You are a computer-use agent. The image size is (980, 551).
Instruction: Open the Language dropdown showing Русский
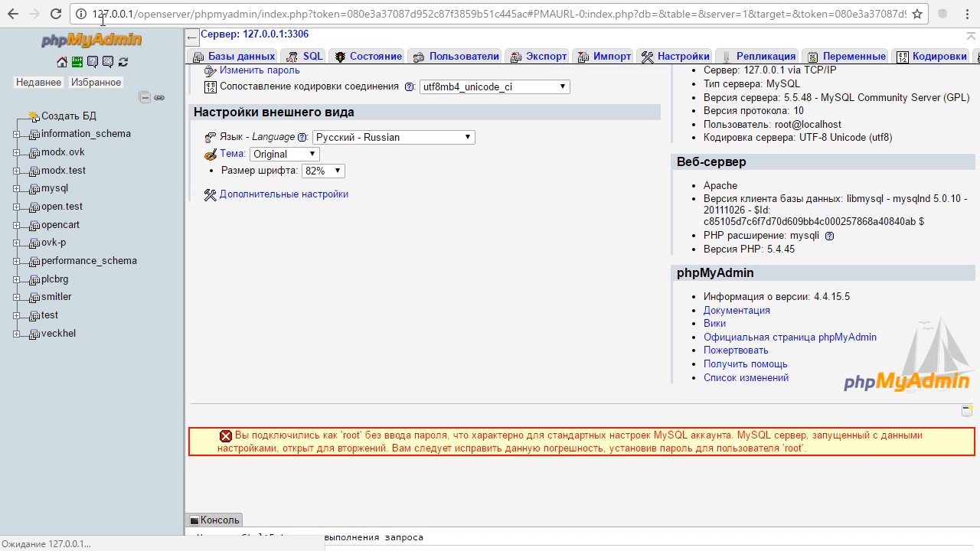(394, 138)
